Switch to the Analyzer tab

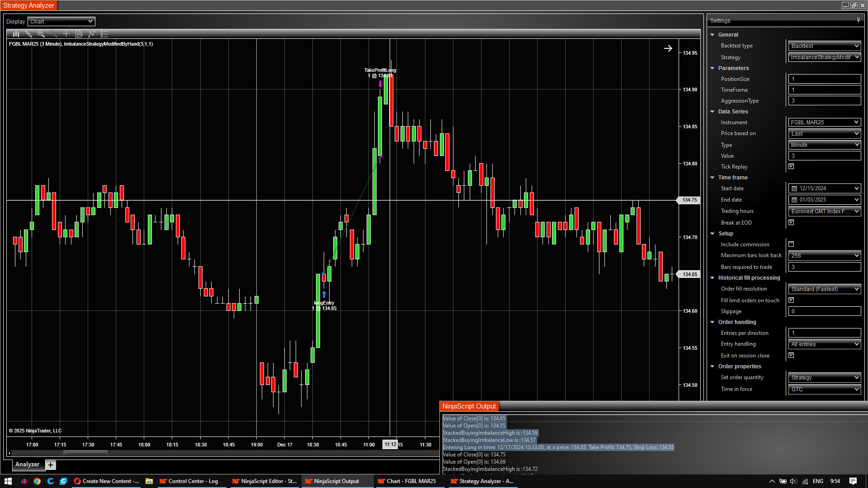[27, 465]
